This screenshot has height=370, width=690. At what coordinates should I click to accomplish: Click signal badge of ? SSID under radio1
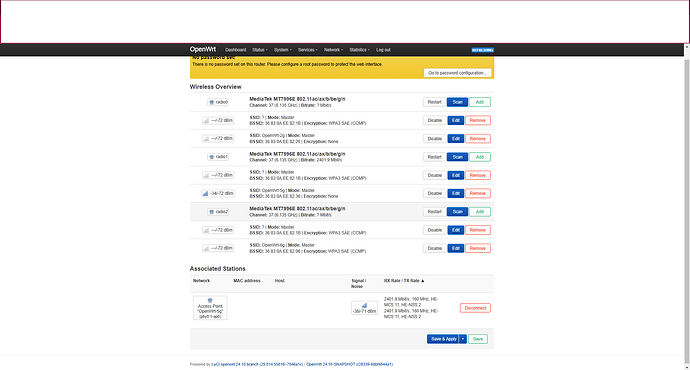pyautogui.click(x=218, y=175)
